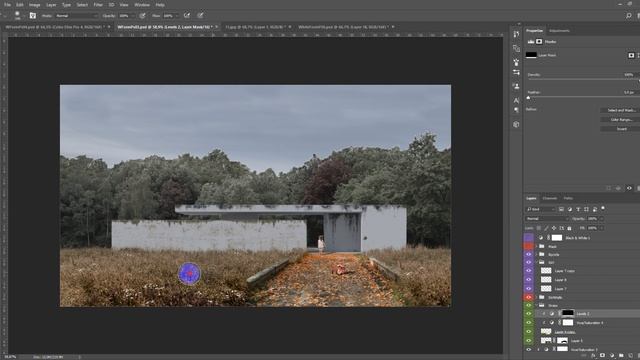This screenshot has height=360, width=640.
Task: Toggle mask enable eye icon in Properties
Action: [x=629, y=188]
